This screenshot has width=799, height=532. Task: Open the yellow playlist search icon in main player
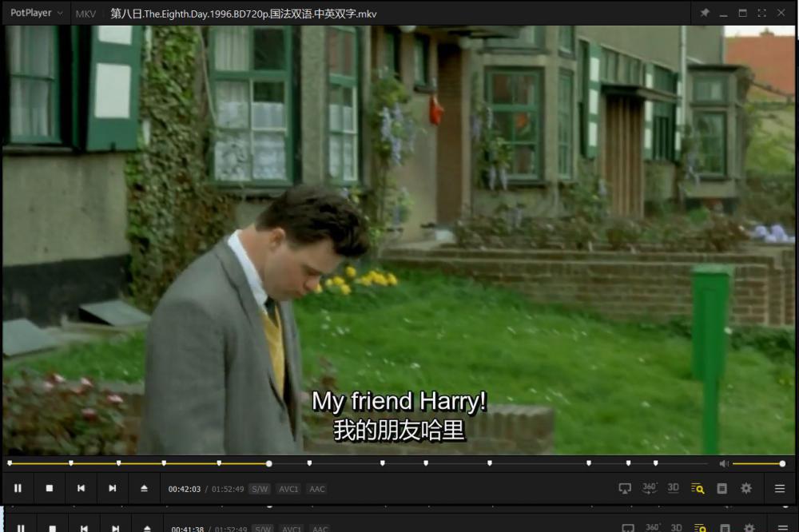(x=698, y=488)
